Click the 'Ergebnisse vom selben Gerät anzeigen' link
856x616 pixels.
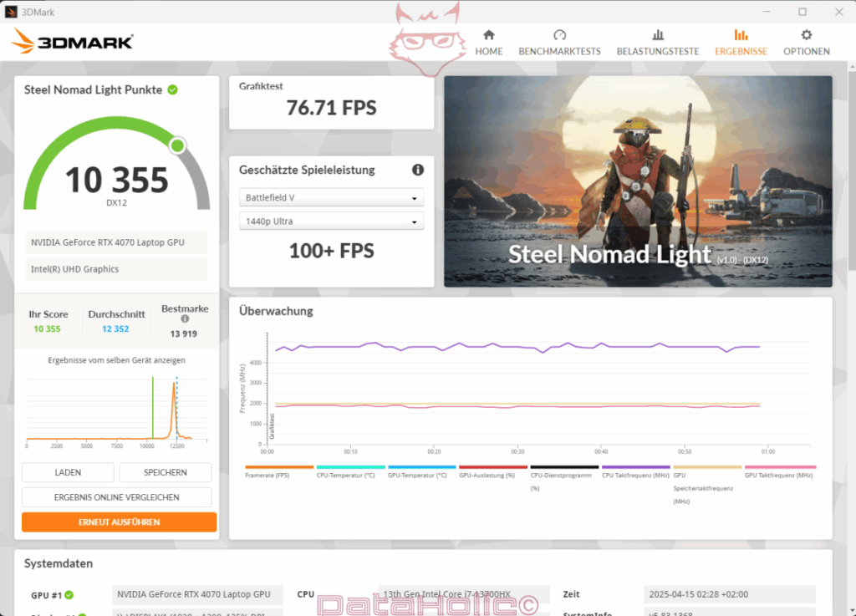coord(116,360)
